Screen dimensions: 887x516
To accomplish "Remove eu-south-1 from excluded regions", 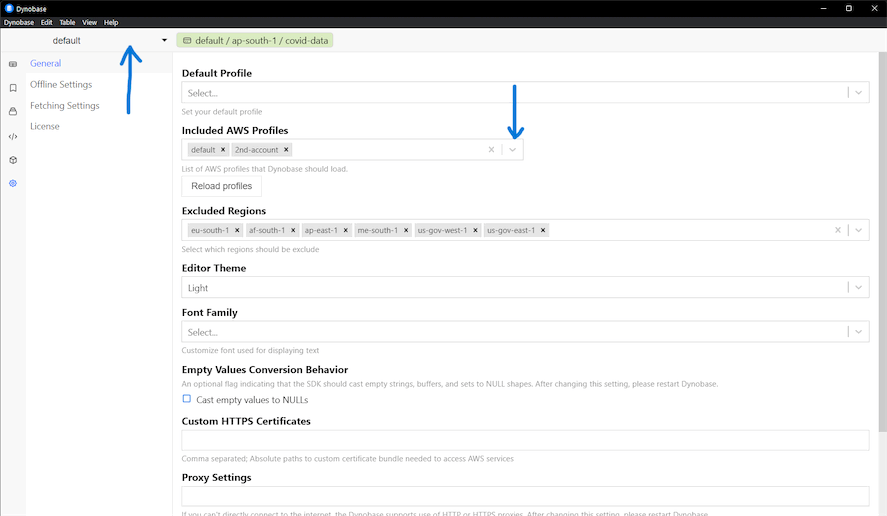I will click(237, 230).
